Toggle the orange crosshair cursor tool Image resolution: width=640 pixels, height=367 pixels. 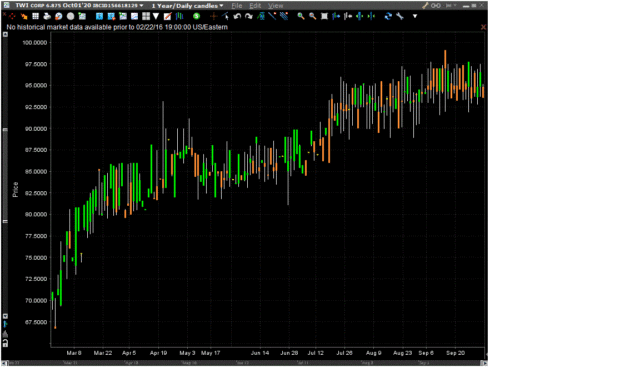(x=213, y=16)
